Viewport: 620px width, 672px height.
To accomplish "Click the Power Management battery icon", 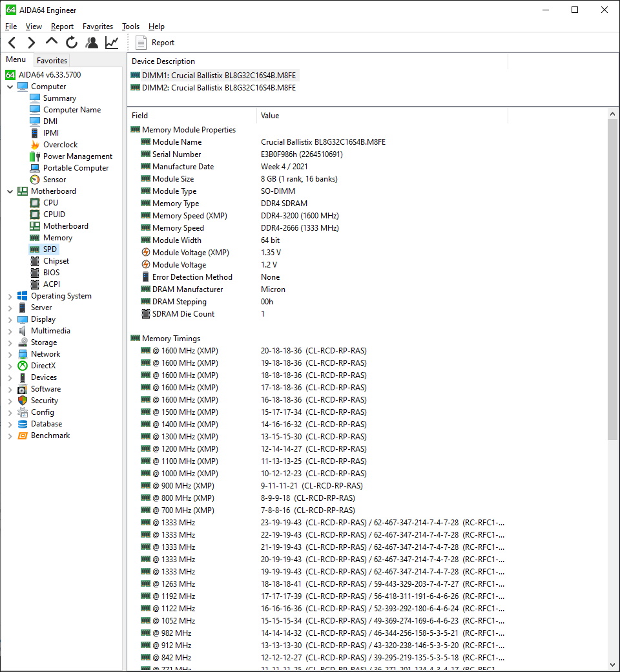I will coord(35,156).
